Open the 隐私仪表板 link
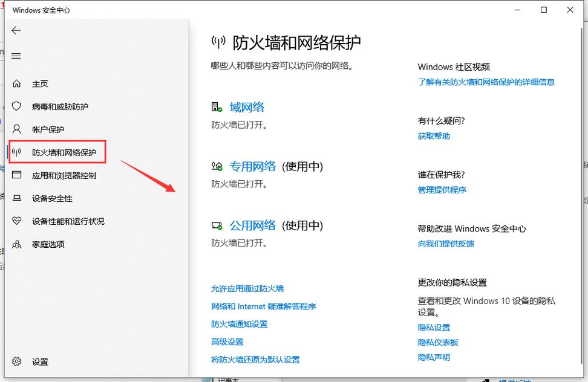Viewport: 588px width, 382px height. click(x=439, y=342)
